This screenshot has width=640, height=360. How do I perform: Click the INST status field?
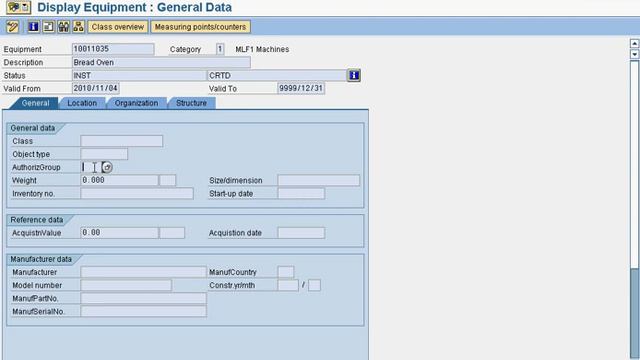click(139, 76)
